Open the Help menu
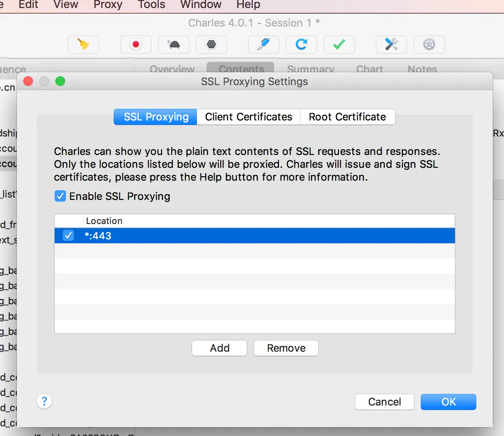 point(248,5)
